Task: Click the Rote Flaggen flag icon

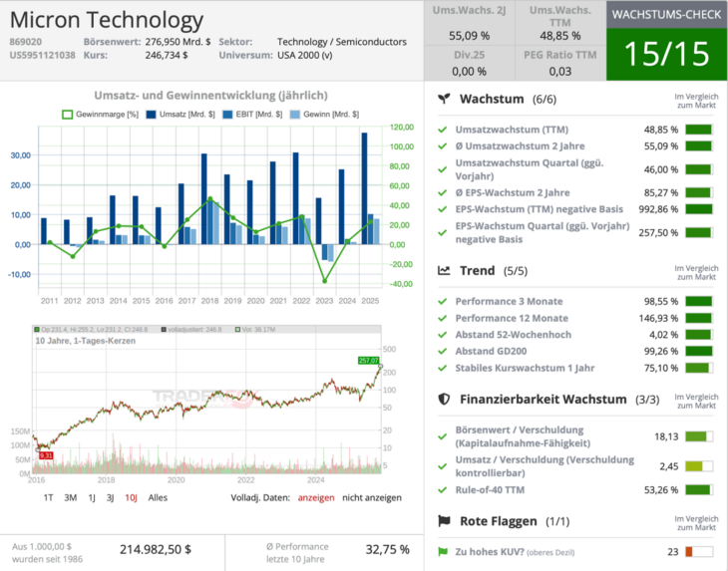Action: tap(444, 521)
